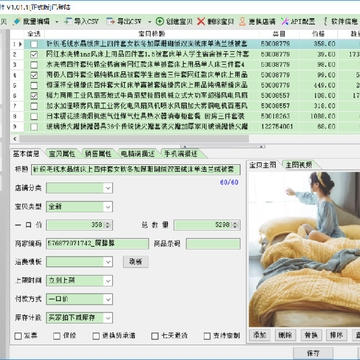This screenshot has width=360, height=360.
Task: Check the checkbox in table row 7
Action: [34, 106]
